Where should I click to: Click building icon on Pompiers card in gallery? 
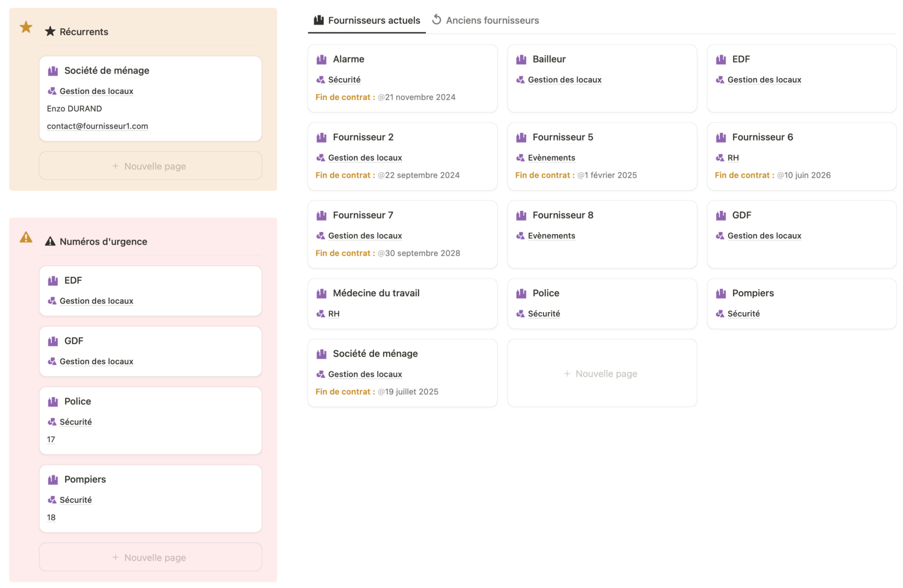click(x=721, y=294)
